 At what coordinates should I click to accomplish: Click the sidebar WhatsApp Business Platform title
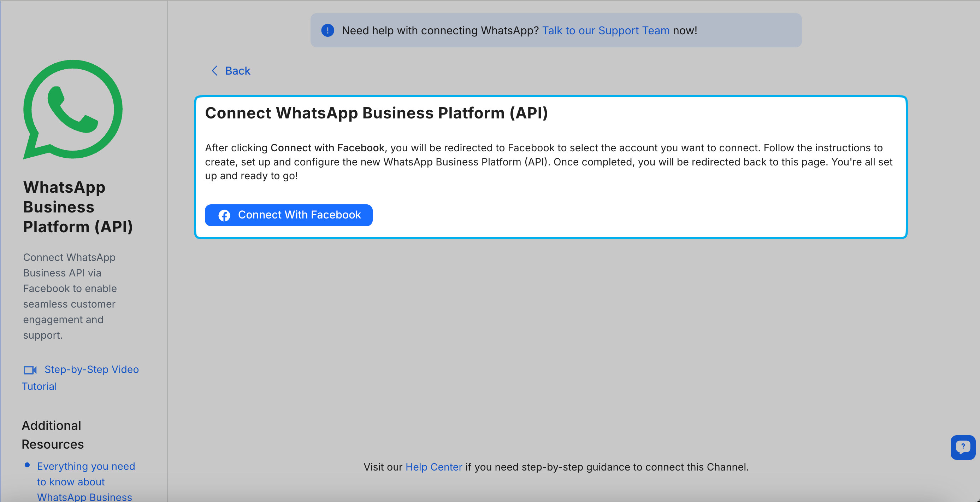click(x=78, y=207)
